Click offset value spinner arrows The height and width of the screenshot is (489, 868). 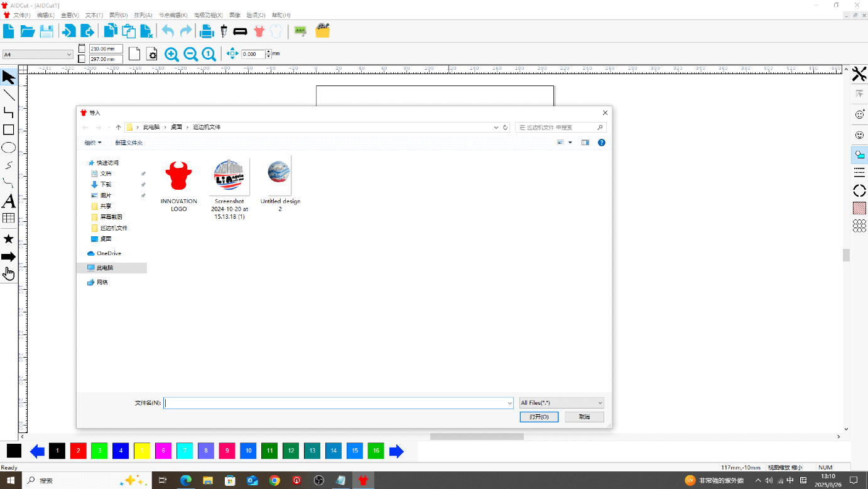(269, 54)
